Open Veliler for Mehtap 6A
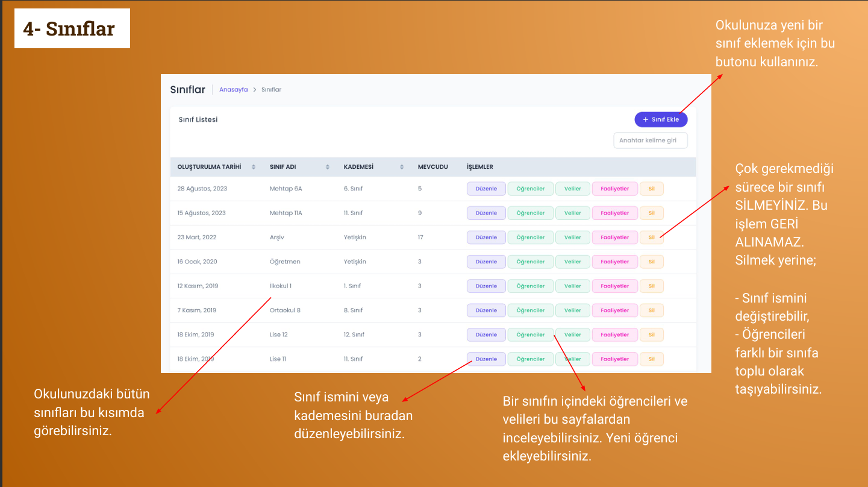868x487 pixels. click(573, 189)
